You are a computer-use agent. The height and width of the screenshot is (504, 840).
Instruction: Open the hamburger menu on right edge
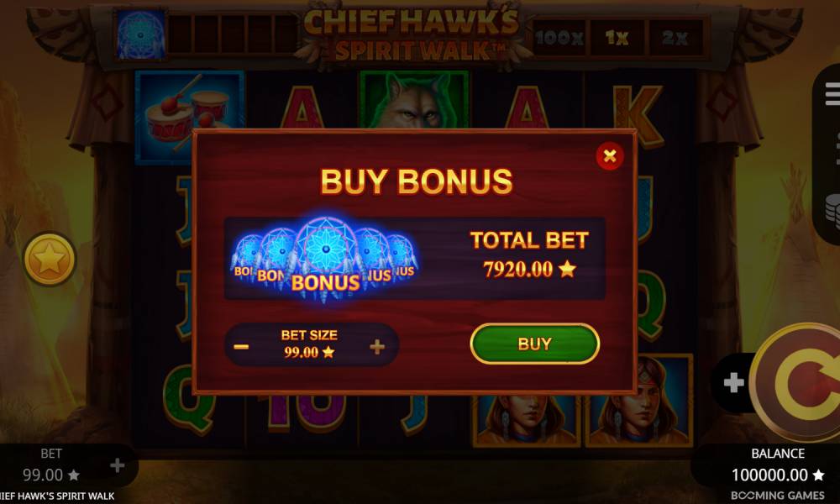832,94
